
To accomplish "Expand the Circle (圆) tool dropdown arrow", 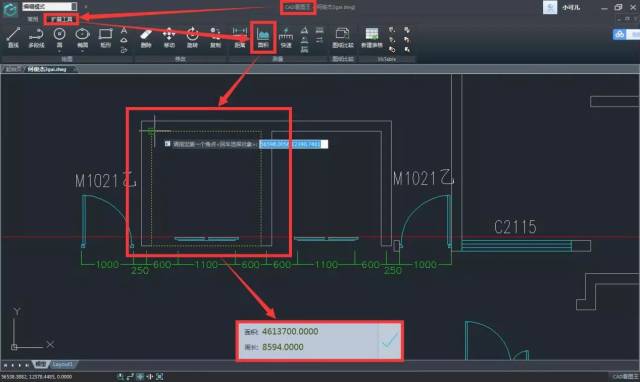I will (x=60, y=52).
